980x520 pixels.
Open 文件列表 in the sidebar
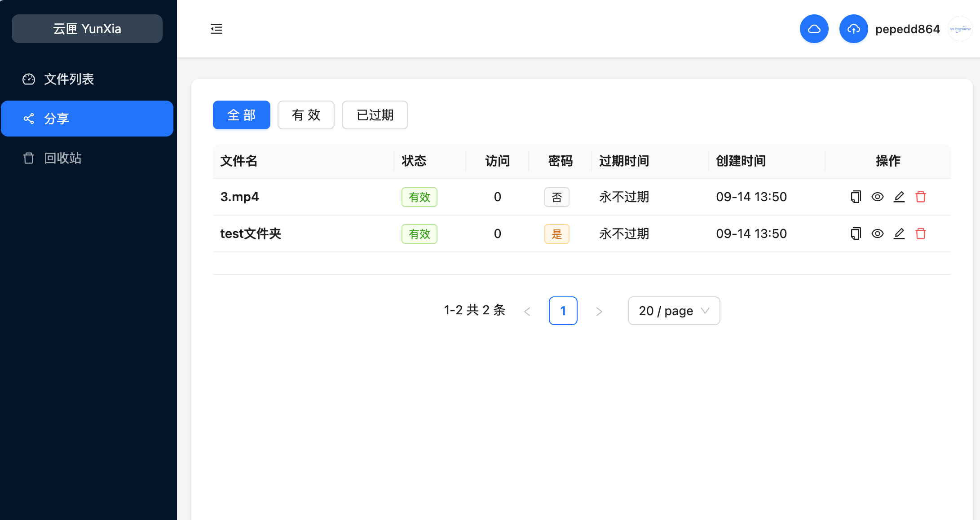(69, 79)
